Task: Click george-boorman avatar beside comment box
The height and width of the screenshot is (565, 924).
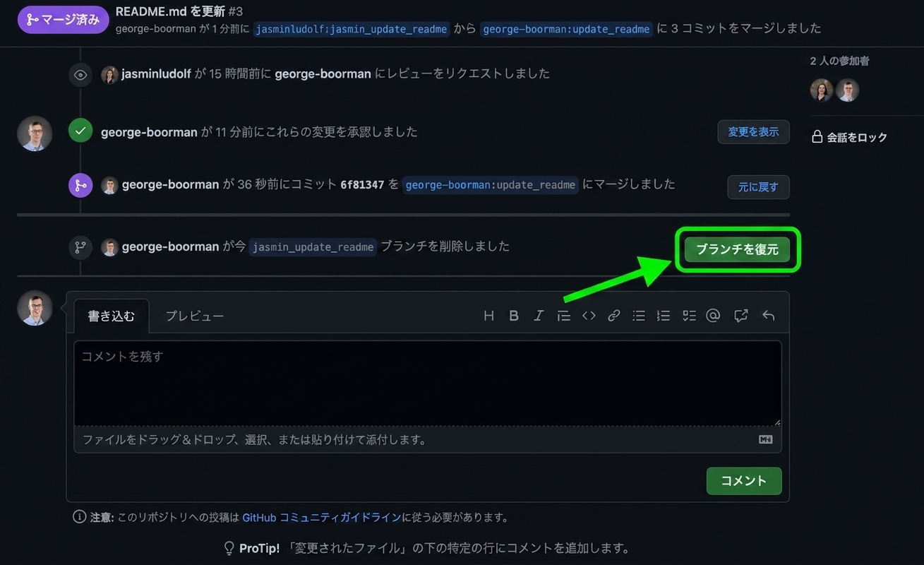Action: point(35,308)
